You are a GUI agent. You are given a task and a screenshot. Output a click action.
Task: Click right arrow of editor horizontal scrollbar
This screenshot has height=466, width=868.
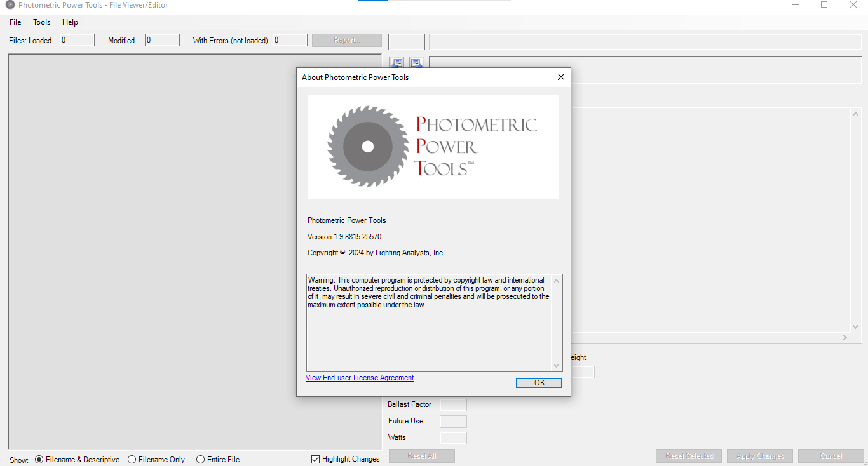pos(845,338)
